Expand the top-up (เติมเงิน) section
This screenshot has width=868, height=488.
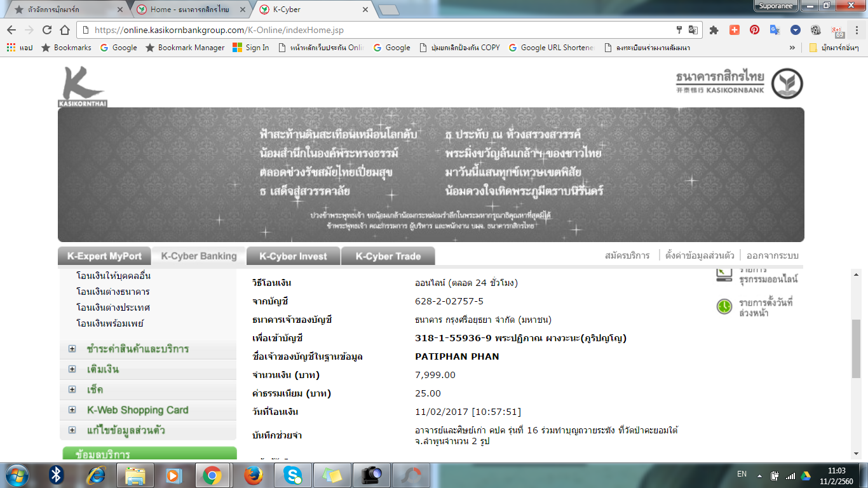click(72, 369)
